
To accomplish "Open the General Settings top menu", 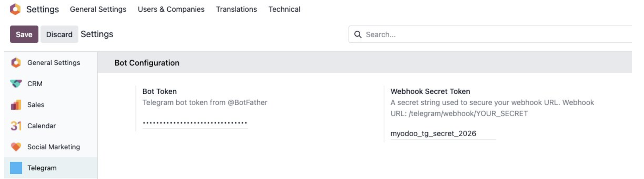I will [98, 9].
